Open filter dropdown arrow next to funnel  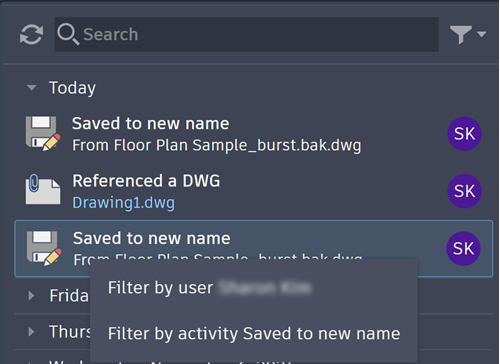(481, 34)
